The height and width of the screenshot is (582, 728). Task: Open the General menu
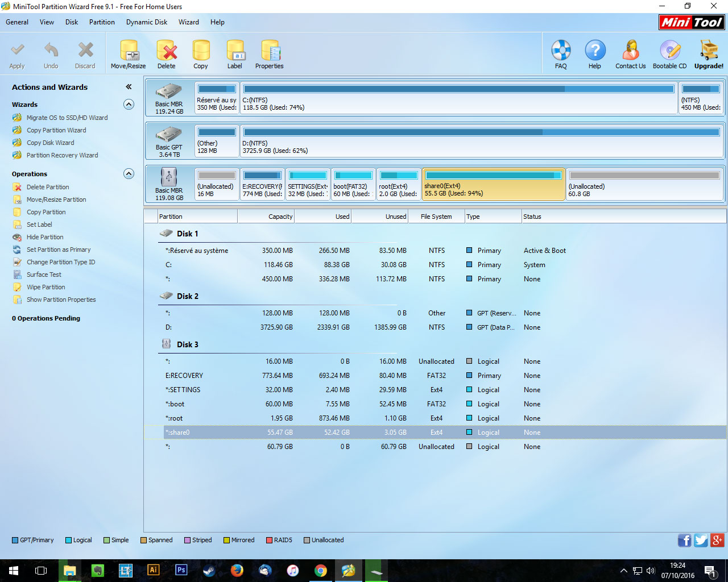tap(17, 22)
